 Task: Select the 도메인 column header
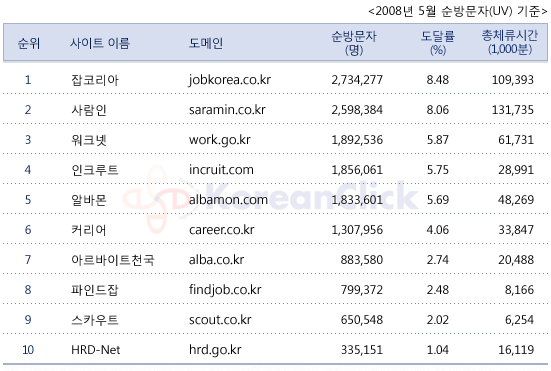tap(206, 43)
